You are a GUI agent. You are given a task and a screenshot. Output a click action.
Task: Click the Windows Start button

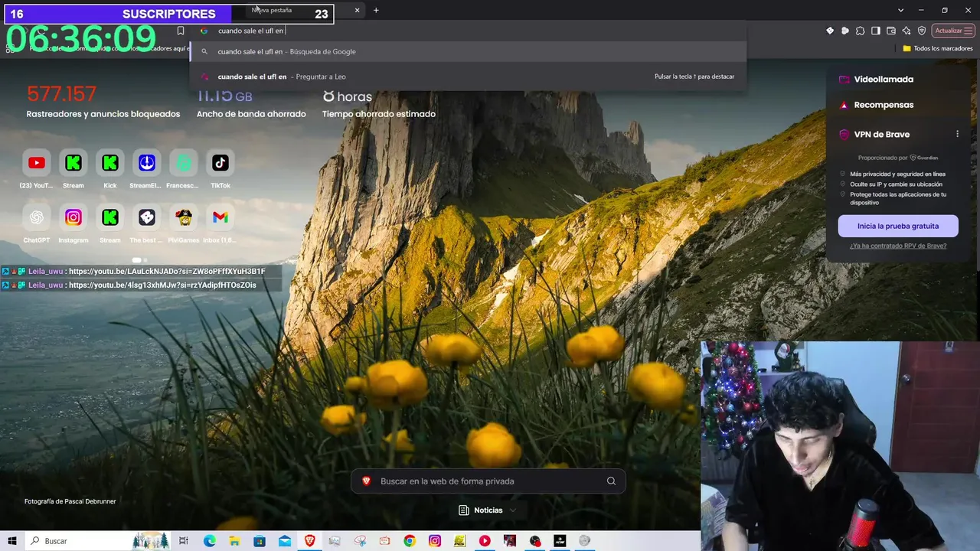click(x=11, y=541)
